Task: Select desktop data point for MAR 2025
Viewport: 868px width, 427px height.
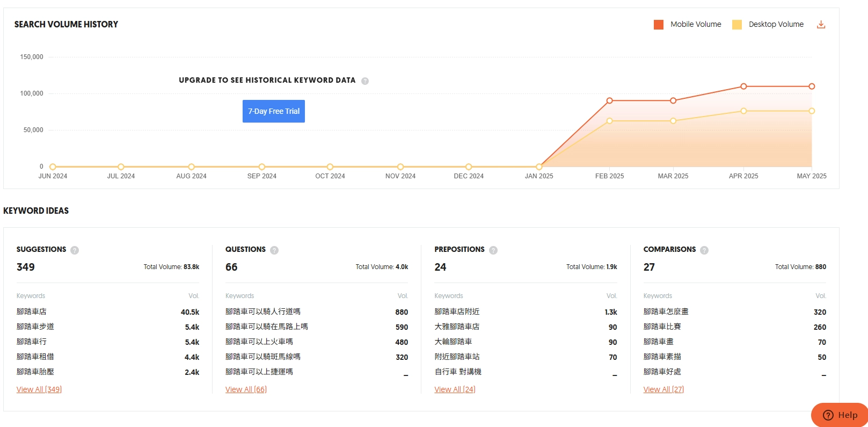Action: point(673,121)
